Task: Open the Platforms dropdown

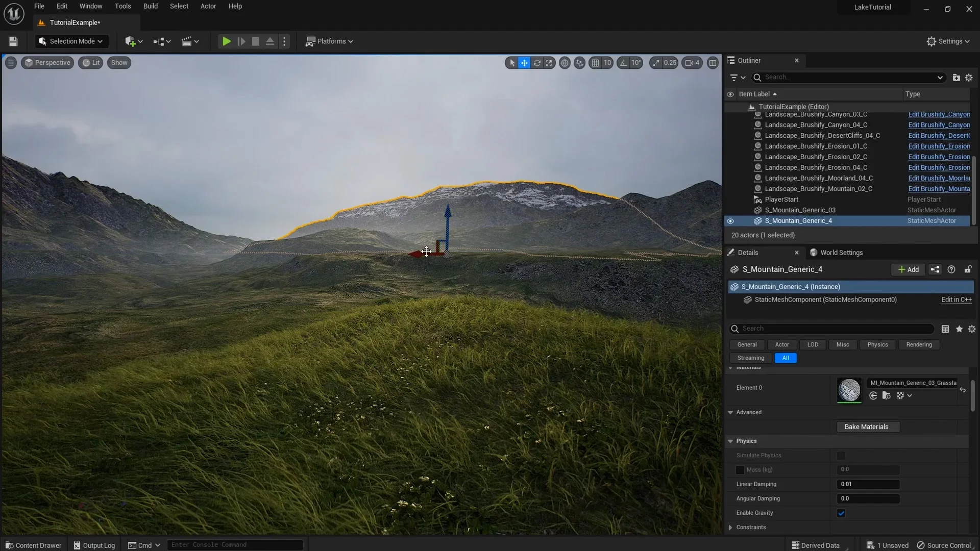Action: click(x=329, y=41)
